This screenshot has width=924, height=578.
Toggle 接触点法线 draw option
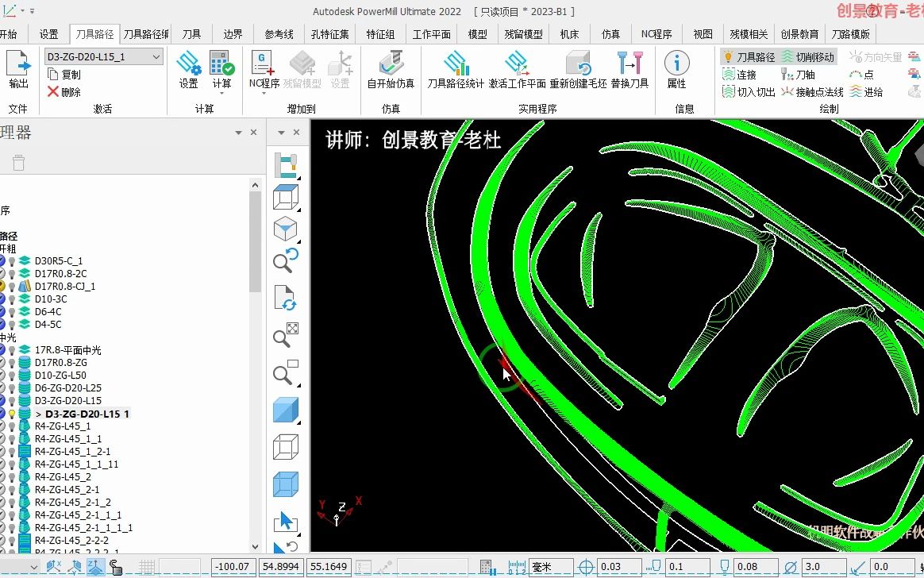(812, 92)
